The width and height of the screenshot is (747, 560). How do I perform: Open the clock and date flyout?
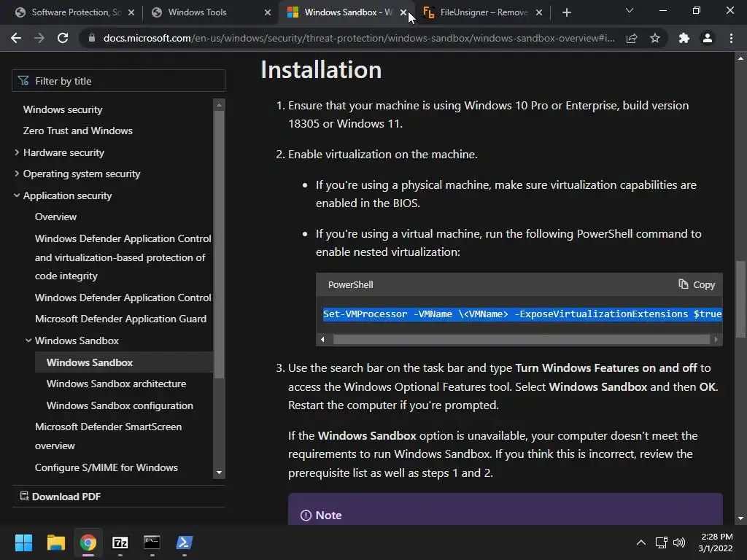pos(716,542)
